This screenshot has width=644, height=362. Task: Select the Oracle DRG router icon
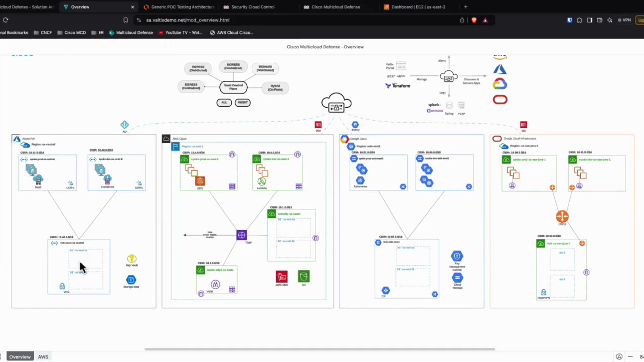(x=562, y=216)
